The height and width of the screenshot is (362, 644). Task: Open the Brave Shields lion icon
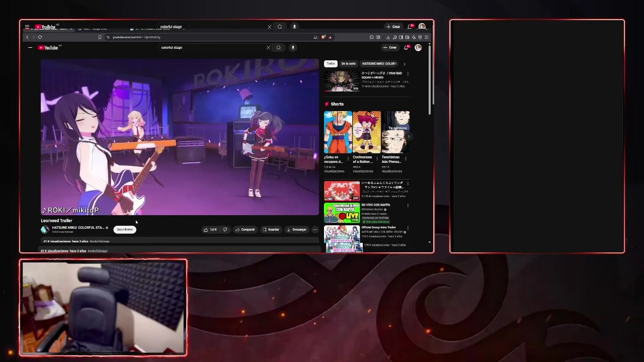(324, 37)
